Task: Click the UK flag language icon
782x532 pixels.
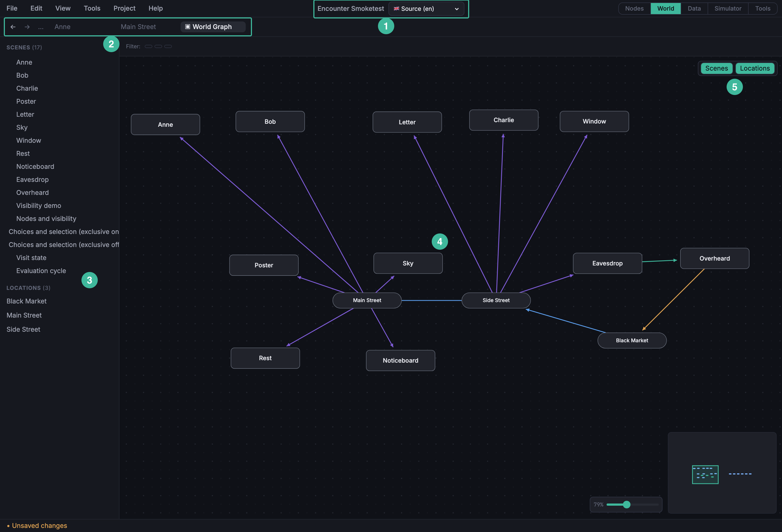Action: pos(396,8)
